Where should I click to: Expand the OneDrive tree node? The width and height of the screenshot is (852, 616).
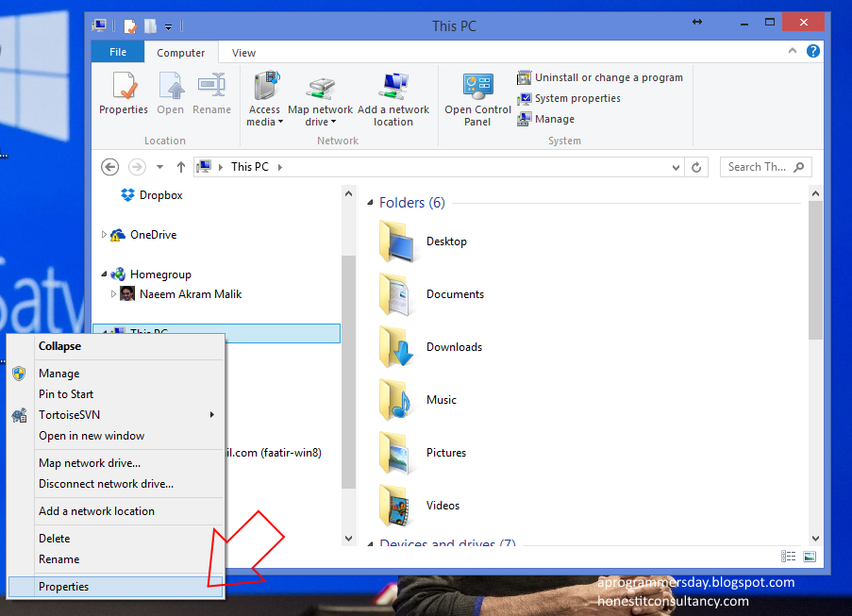104,235
